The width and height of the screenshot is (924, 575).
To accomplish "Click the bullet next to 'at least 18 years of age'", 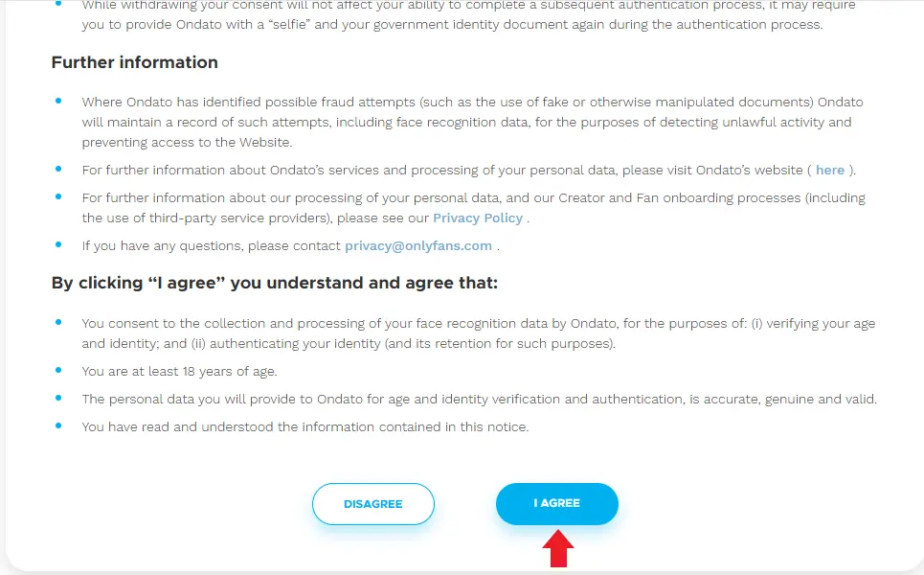I will [59, 371].
